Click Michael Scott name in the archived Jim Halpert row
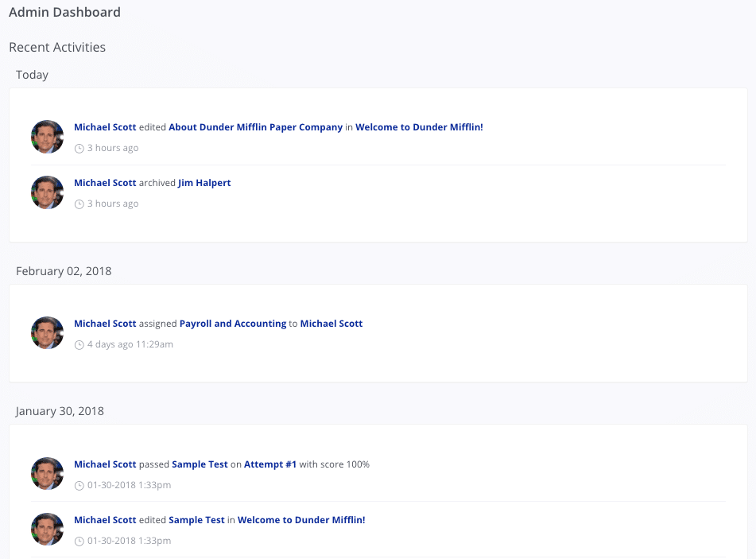This screenshot has height=559, width=756. point(105,183)
